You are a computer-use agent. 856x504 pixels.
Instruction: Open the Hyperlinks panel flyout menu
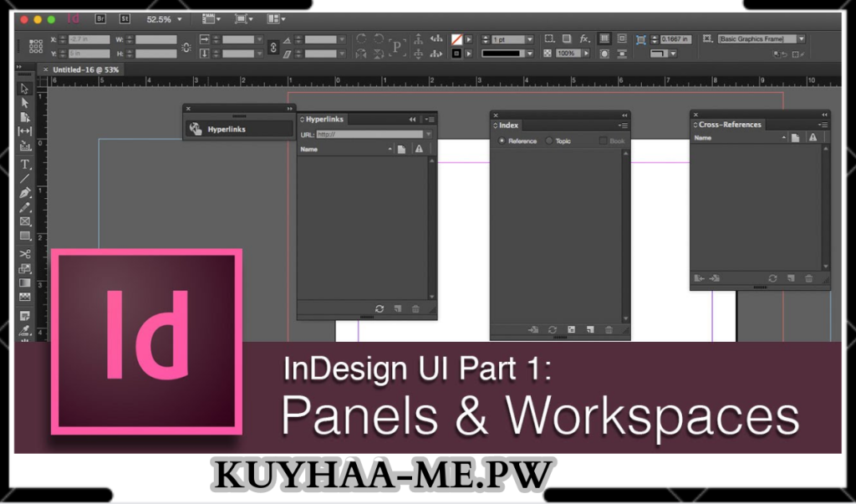430,120
